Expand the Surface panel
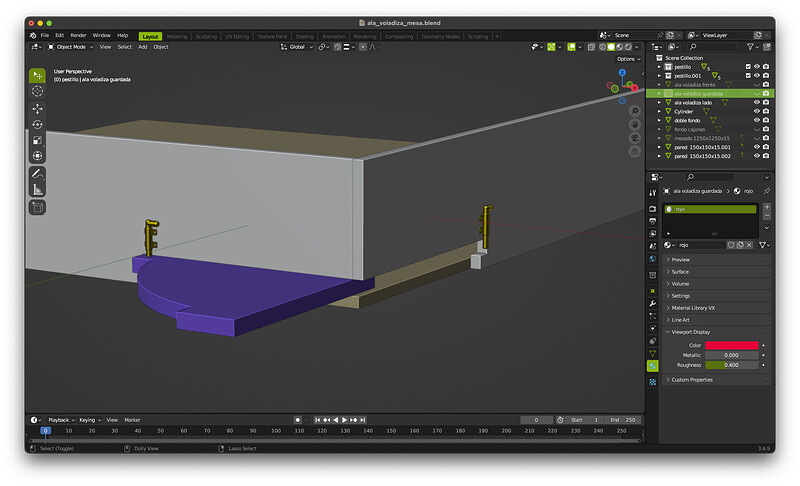800x486 pixels. pos(716,272)
